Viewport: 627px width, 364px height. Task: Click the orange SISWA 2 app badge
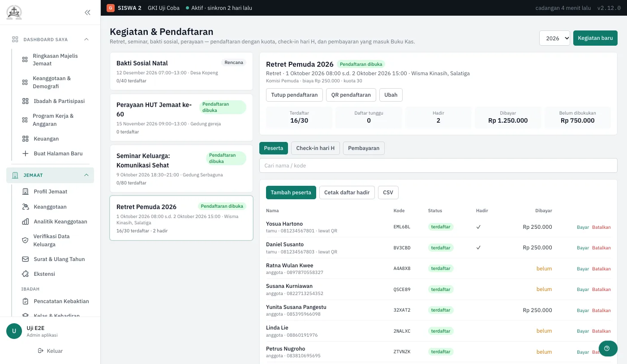[x=110, y=8]
